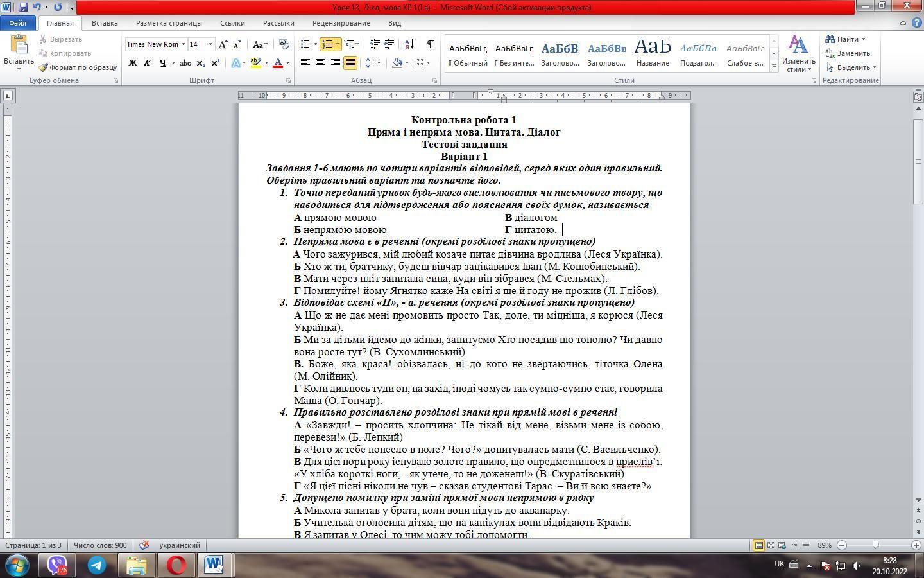924x578 pixels.
Task: Click the Заменить button
Action: click(x=848, y=53)
